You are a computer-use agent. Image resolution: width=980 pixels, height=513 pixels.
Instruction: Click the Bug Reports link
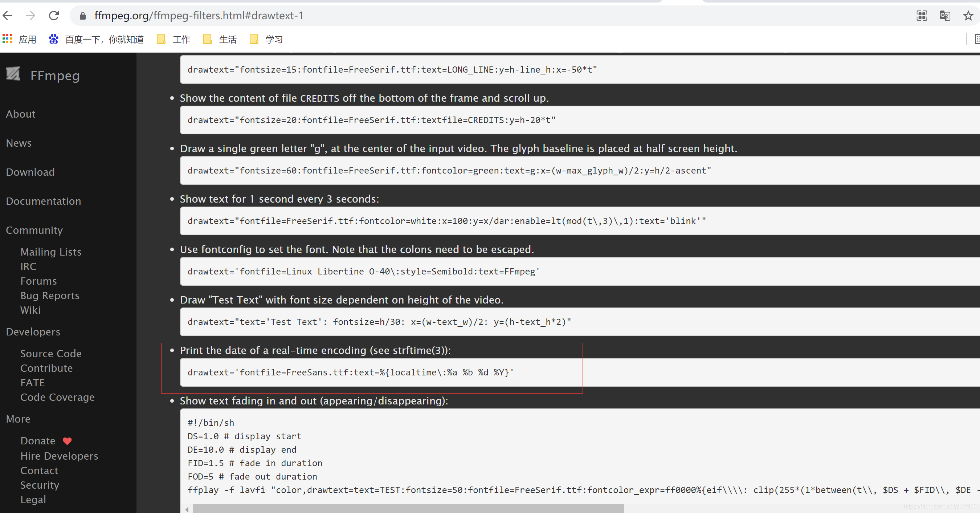click(49, 295)
